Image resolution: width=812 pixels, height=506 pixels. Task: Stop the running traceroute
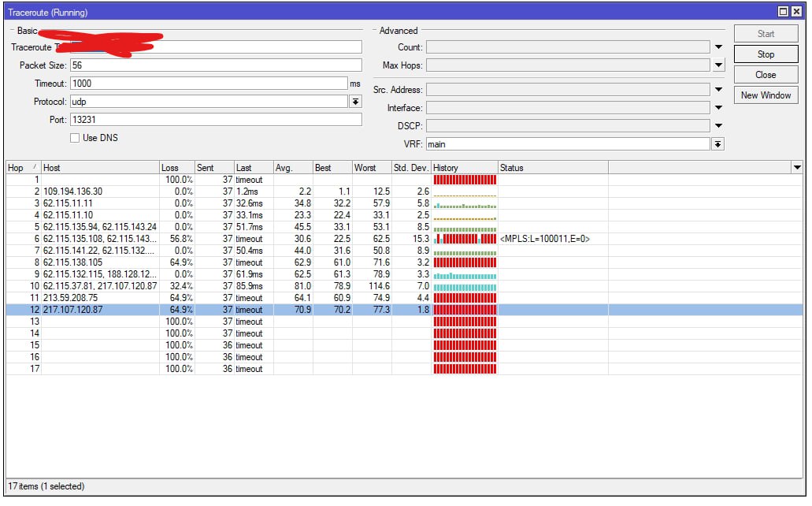[766, 54]
